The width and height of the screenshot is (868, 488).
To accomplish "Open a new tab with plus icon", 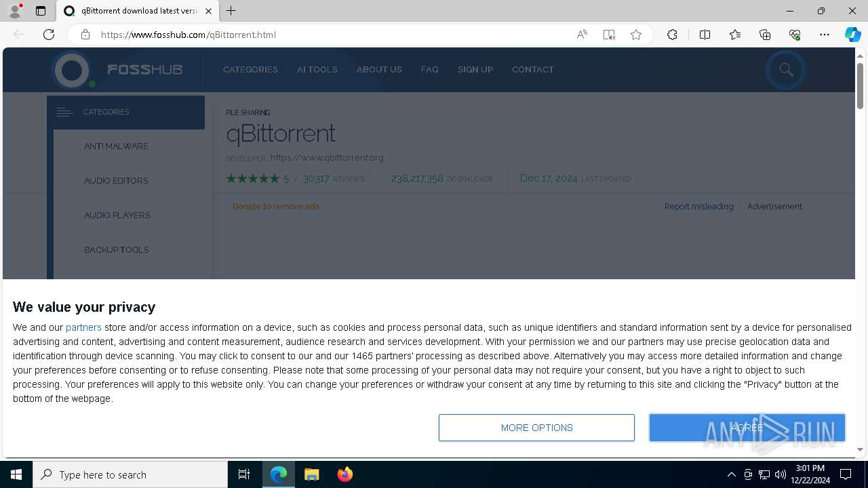I will pos(231,11).
